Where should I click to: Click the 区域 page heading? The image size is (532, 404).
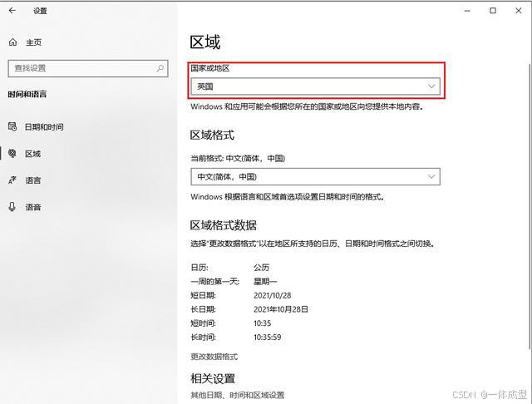click(205, 42)
